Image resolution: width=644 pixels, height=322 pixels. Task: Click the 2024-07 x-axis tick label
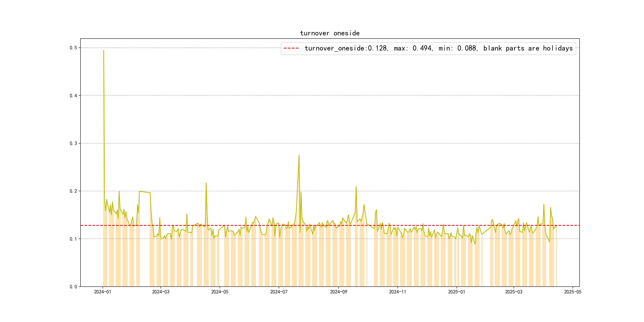(x=279, y=292)
